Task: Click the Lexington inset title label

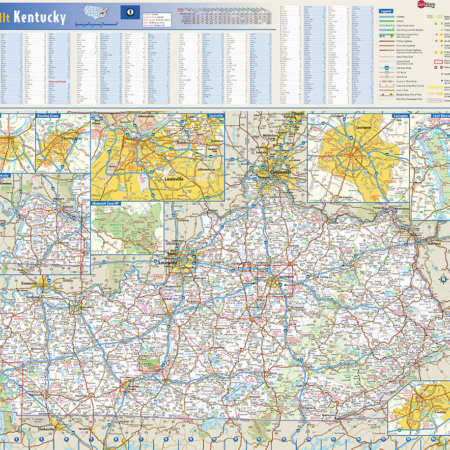Action: point(400,116)
